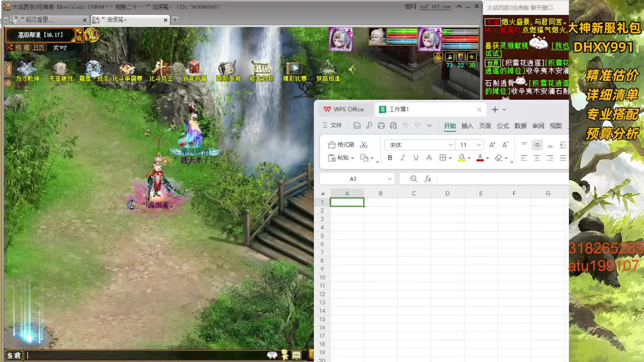Click the 世界 channel tag in chat
Screen dimensions: 644x362
click(493, 63)
